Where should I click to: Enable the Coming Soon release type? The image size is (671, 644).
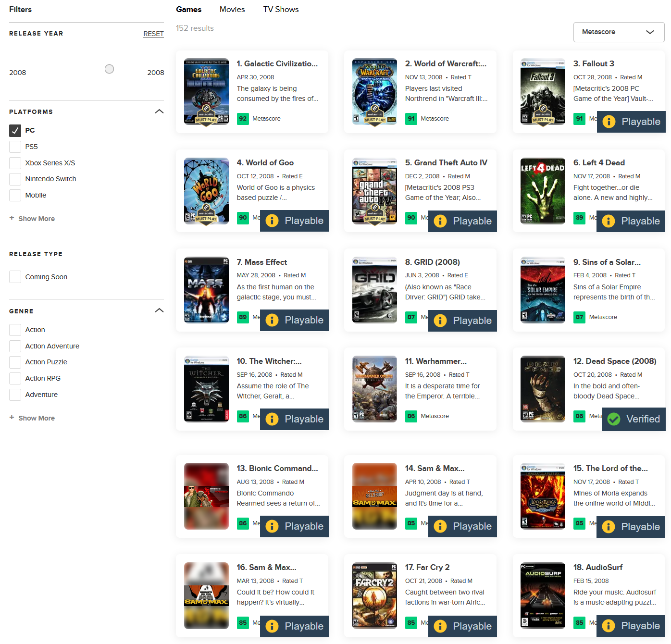(15, 277)
